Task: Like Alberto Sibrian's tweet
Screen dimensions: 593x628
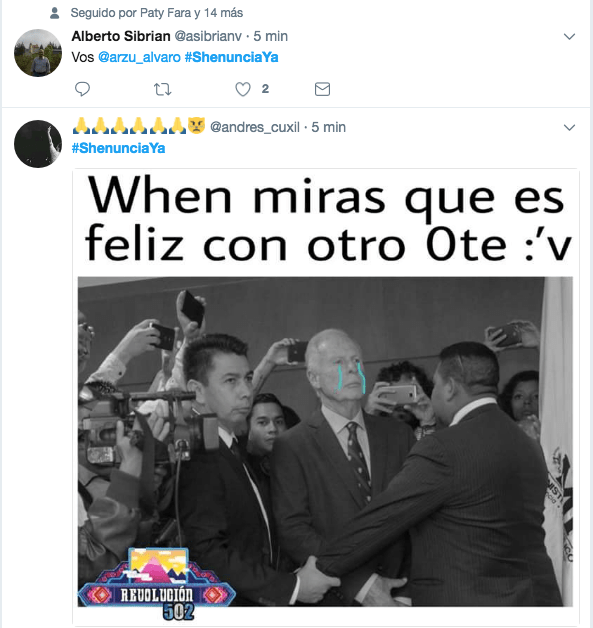Action: click(x=243, y=89)
